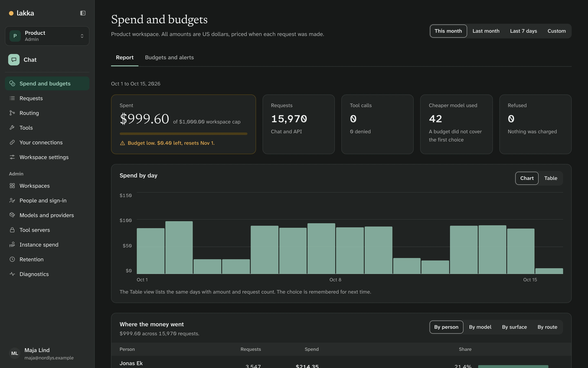This screenshot has height=368, width=588.
Task: Select the This month range
Action: click(x=448, y=31)
